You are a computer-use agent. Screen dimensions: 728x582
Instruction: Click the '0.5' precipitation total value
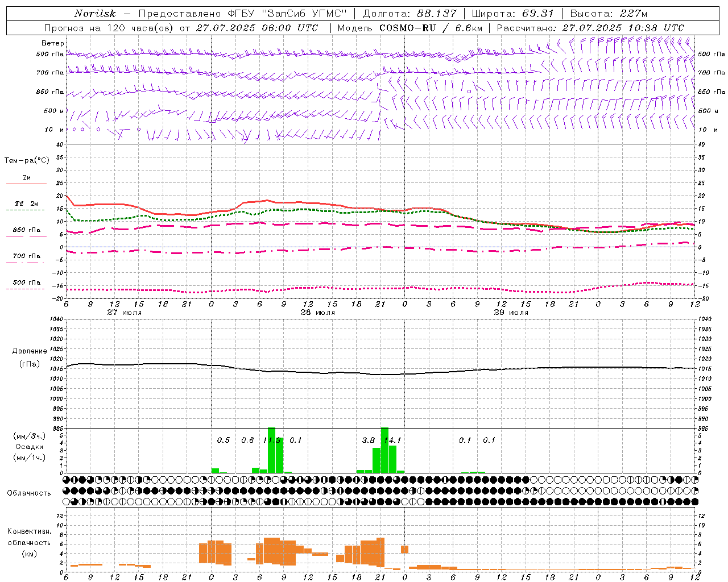224,440
